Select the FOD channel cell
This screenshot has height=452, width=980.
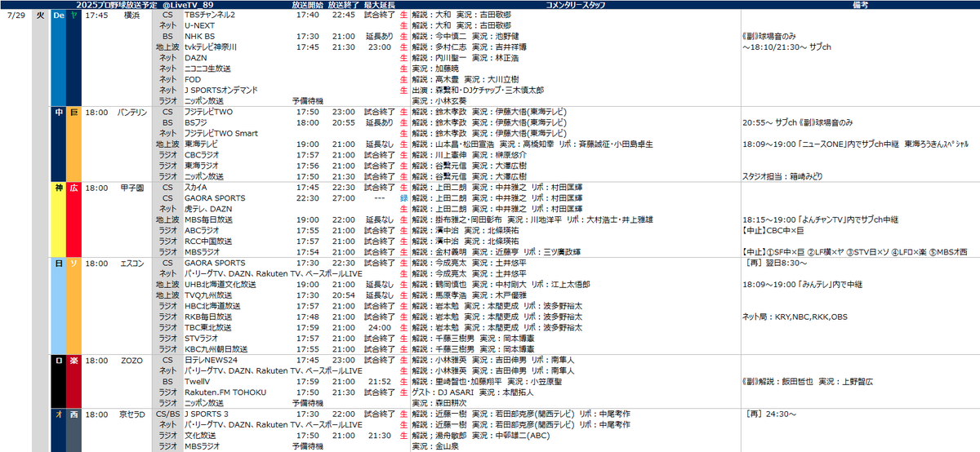(192, 79)
